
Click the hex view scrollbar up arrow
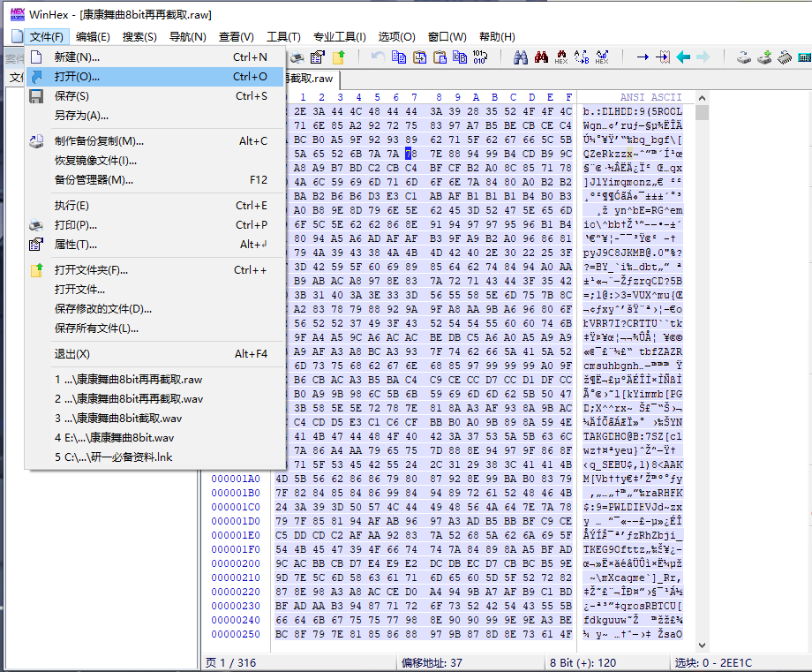pyautogui.click(x=702, y=98)
